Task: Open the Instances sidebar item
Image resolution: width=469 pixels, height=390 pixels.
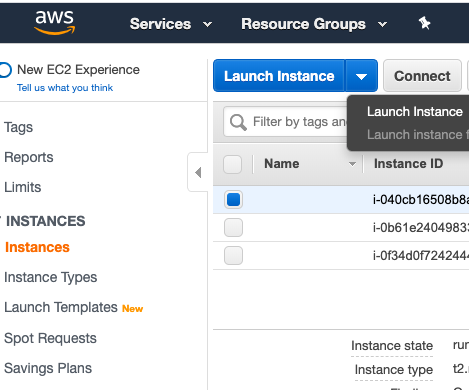Action: tap(37, 247)
